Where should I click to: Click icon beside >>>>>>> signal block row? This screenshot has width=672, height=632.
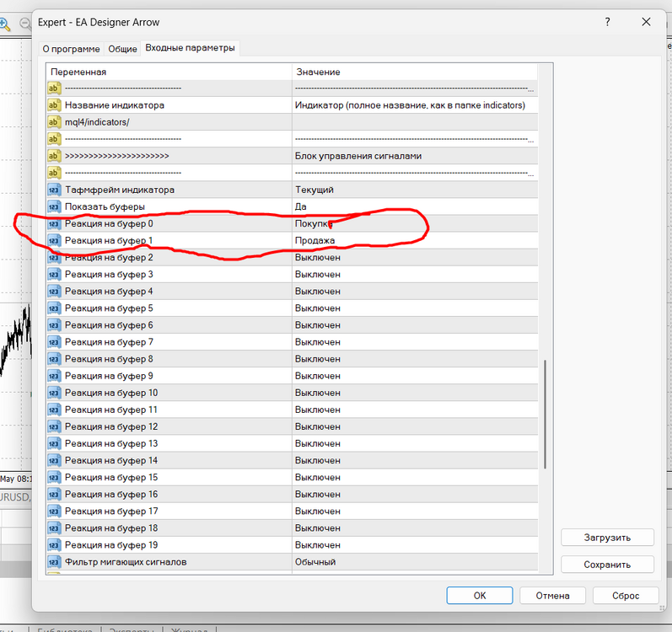(x=54, y=156)
